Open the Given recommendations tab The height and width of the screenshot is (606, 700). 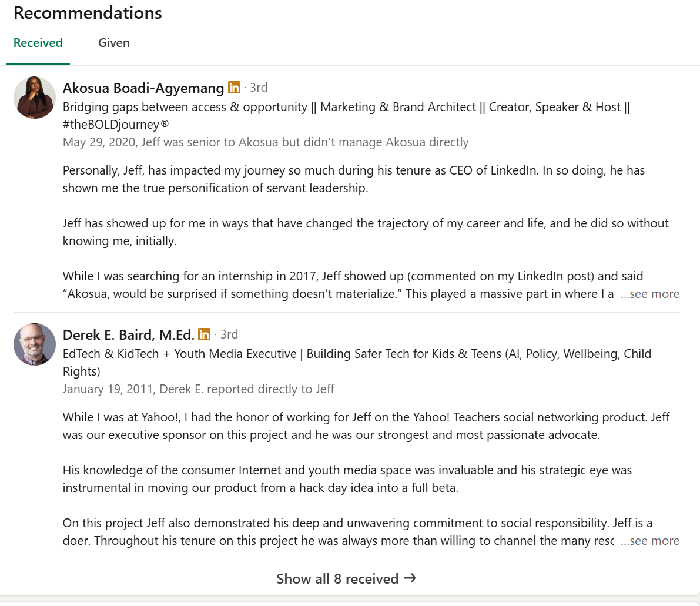coord(114,43)
